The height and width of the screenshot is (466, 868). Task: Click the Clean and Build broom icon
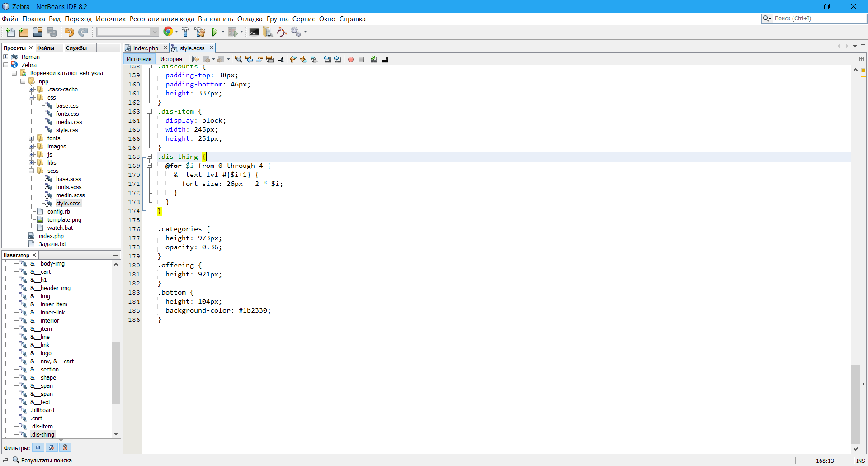click(200, 32)
